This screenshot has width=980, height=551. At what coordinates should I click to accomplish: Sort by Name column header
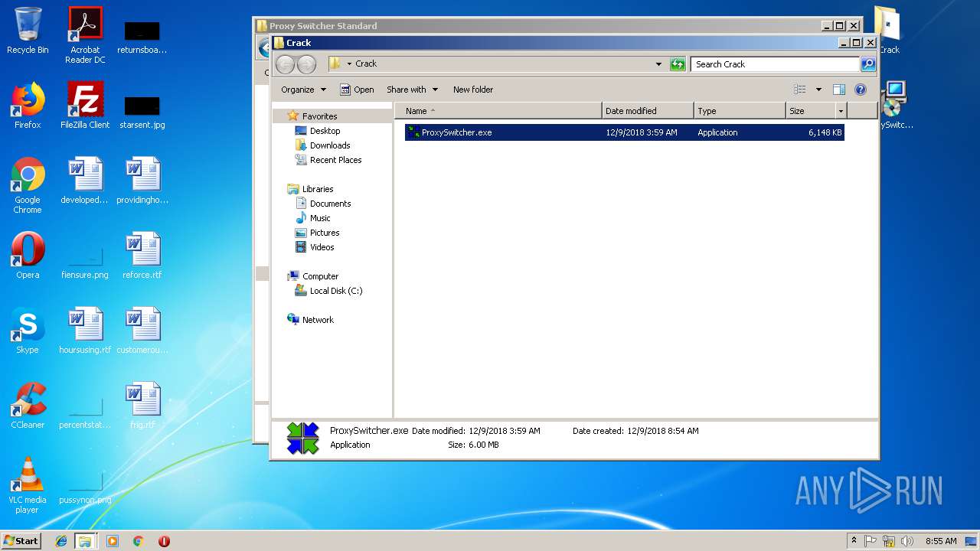(x=498, y=111)
